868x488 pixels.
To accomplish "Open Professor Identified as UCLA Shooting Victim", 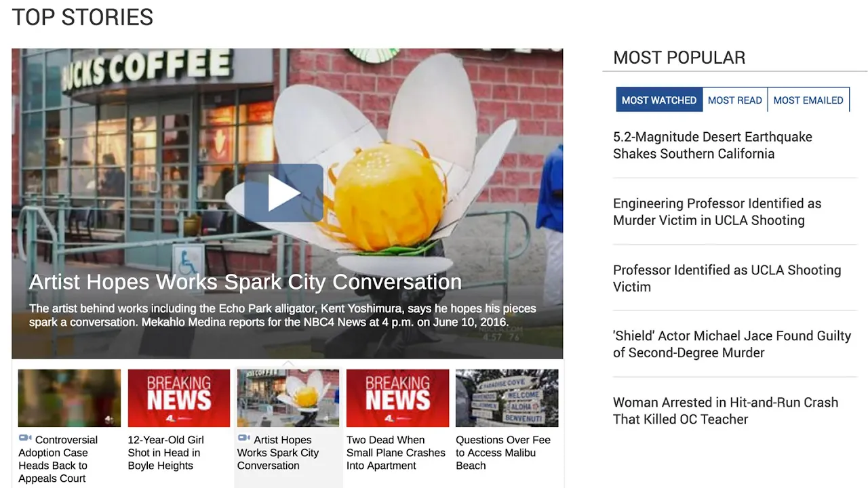I will click(x=727, y=278).
